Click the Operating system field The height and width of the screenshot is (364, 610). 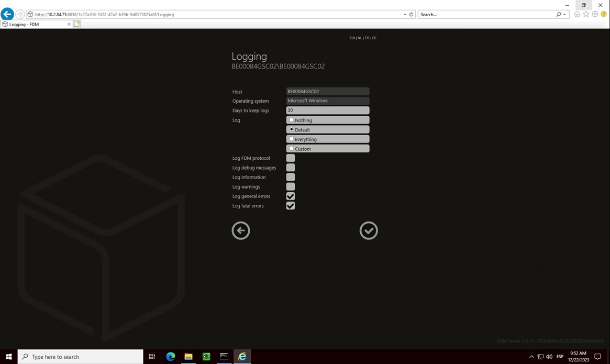click(328, 101)
